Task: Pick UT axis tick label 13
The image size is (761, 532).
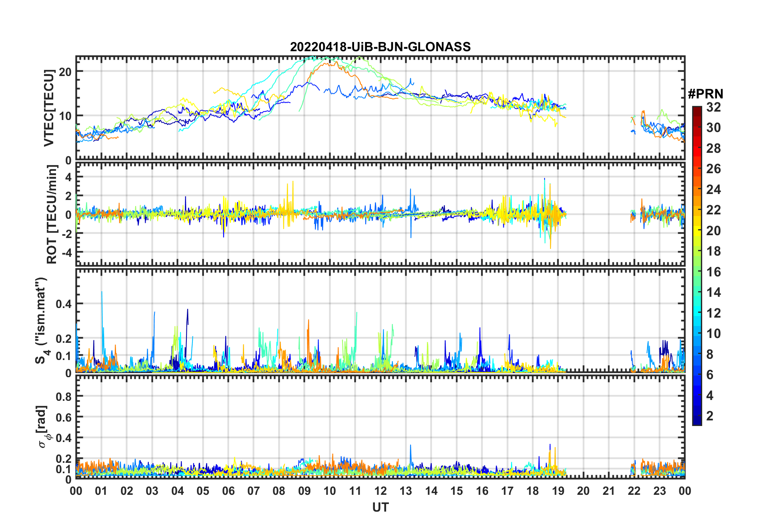Action: tap(406, 491)
